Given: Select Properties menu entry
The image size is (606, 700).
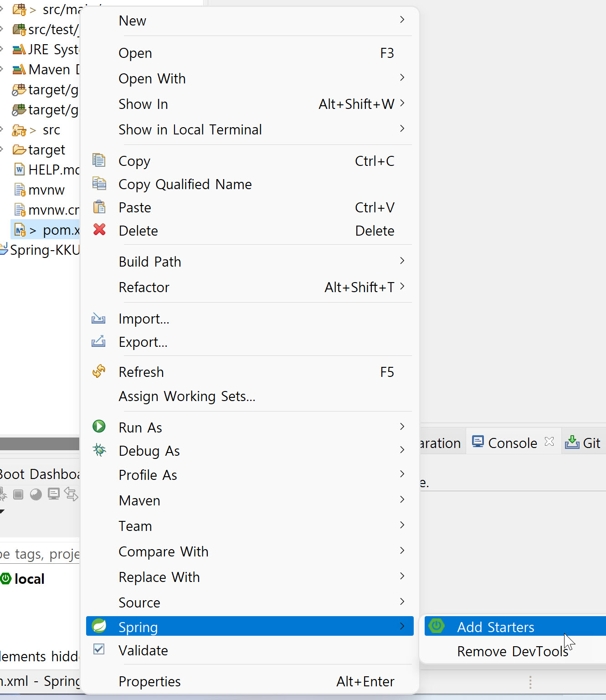Looking at the screenshot, I should click(250, 681).
